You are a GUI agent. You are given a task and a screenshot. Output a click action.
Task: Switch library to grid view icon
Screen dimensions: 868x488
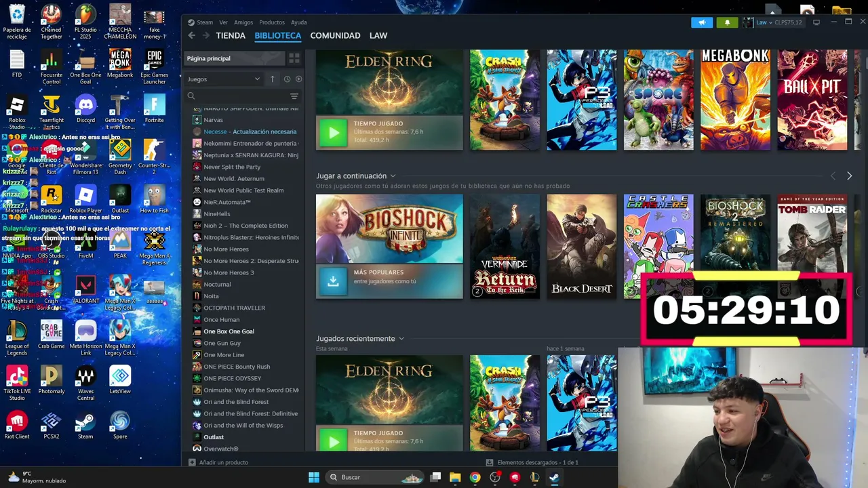click(x=294, y=58)
